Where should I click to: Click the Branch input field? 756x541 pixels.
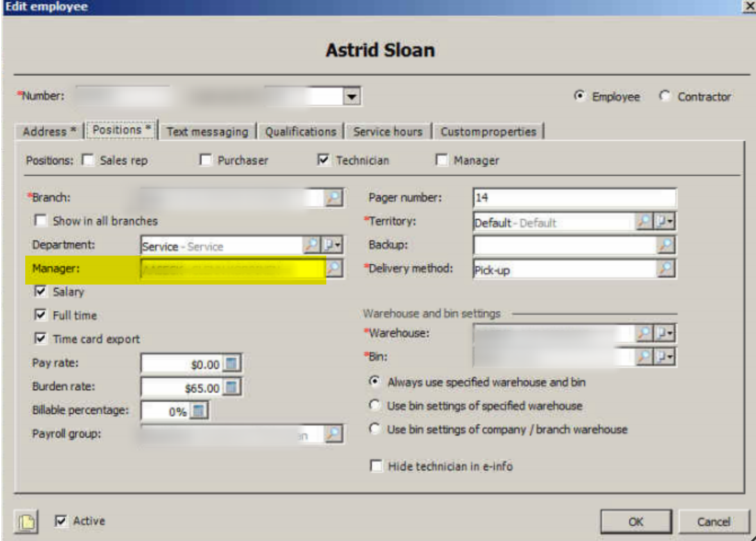(x=233, y=198)
